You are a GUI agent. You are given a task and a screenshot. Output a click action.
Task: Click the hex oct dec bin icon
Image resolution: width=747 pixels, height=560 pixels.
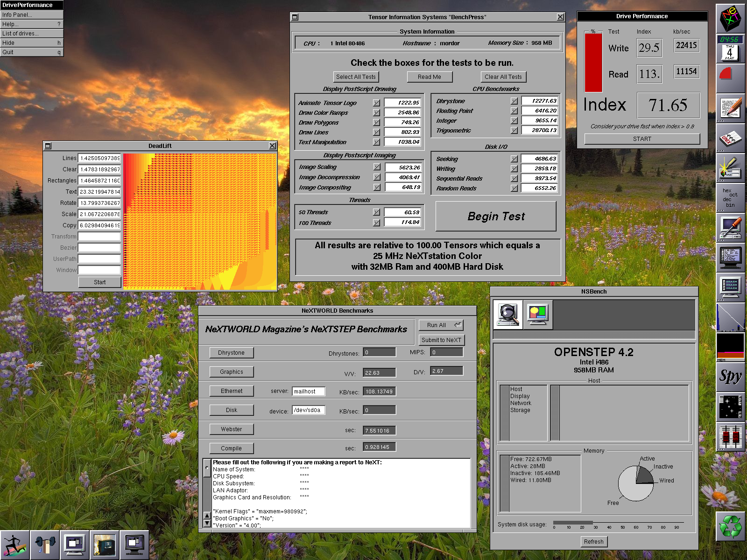pyautogui.click(x=730, y=198)
